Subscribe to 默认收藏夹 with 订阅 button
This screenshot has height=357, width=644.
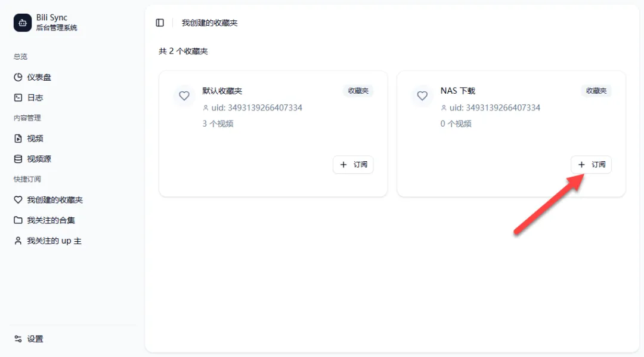(x=353, y=165)
